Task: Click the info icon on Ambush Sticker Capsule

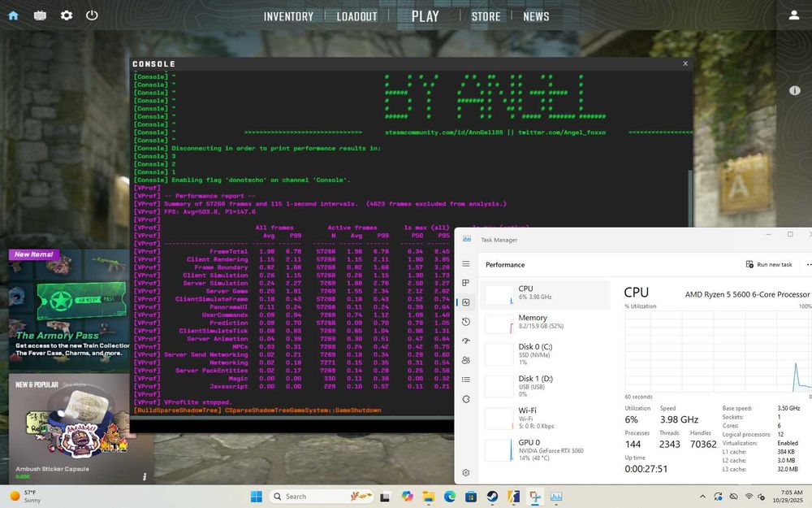Action: pyautogui.click(x=145, y=476)
